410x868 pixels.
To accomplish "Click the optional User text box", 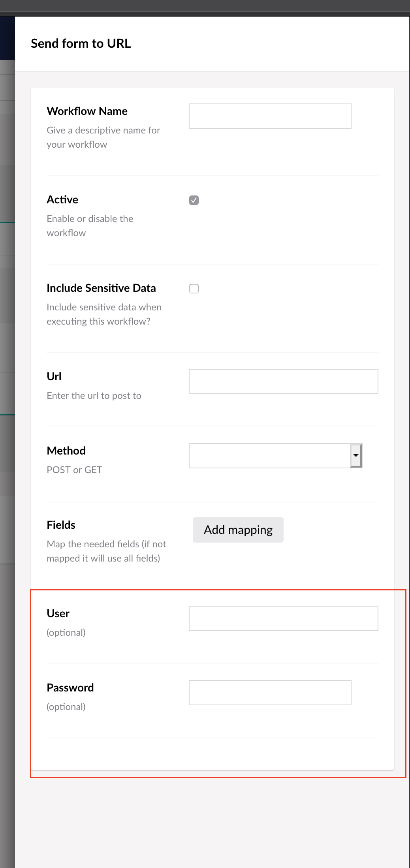I will (x=283, y=618).
